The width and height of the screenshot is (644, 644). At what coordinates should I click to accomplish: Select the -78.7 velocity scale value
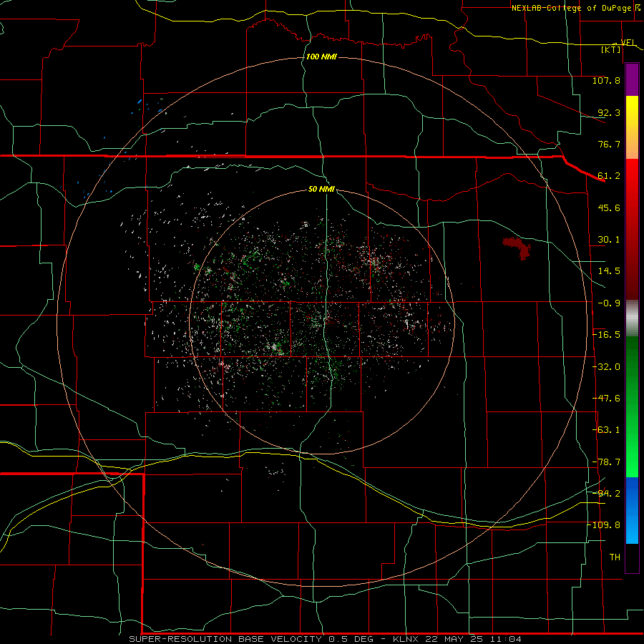click(606, 462)
